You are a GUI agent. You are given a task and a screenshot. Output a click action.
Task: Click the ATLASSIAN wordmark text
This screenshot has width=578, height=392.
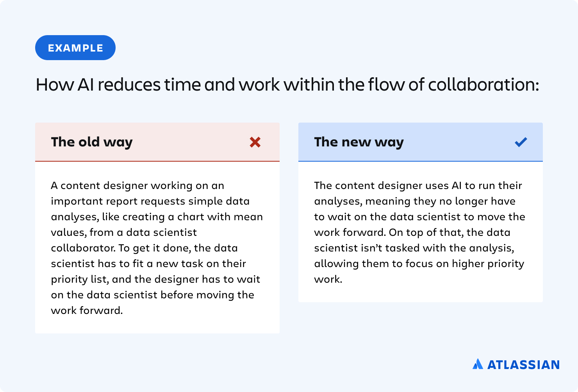point(523,365)
